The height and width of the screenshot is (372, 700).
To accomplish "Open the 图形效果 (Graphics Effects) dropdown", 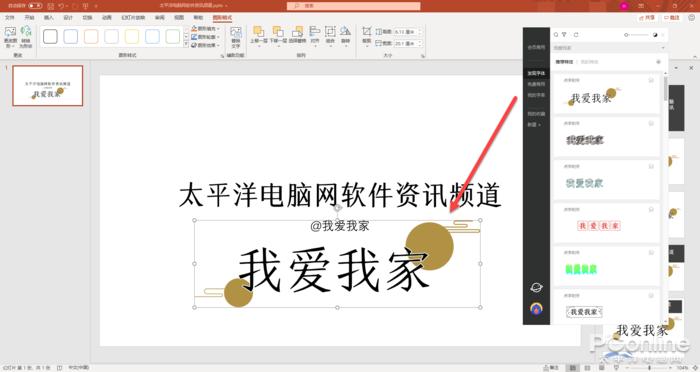I will tap(205, 45).
